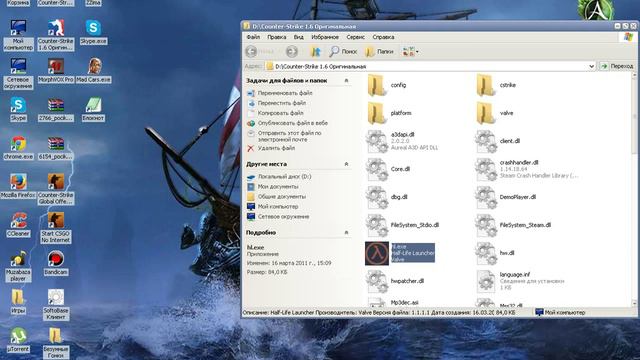The height and width of the screenshot is (360, 640).
Task: Collapse the Другие места panel
Action: [x=346, y=164]
